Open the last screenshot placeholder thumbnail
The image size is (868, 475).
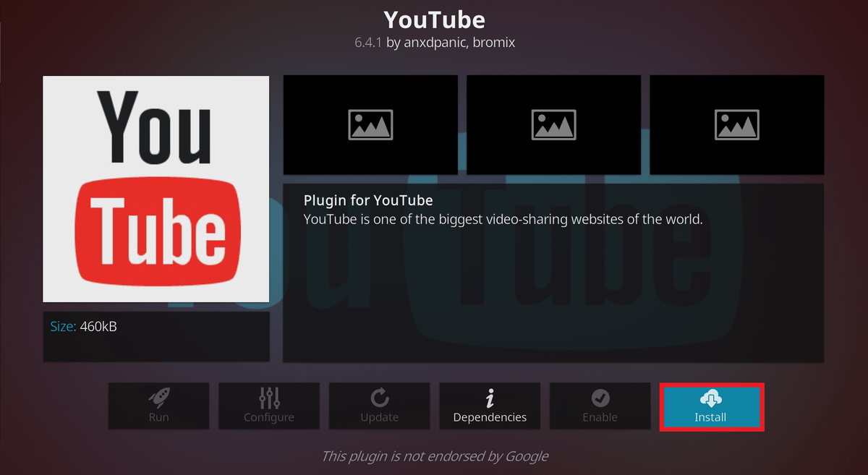point(737,124)
